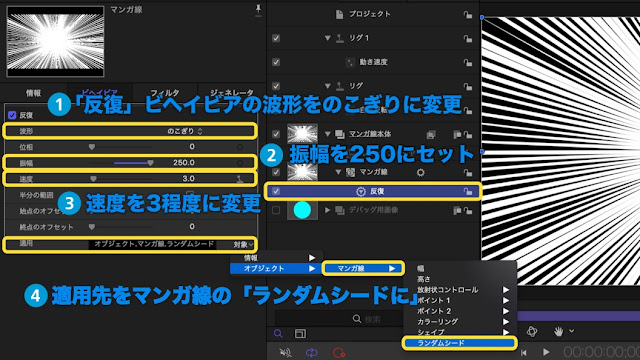The image size is (640, 360).
Task: Toggle the lock on プロジェクト row
Action: (468, 15)
